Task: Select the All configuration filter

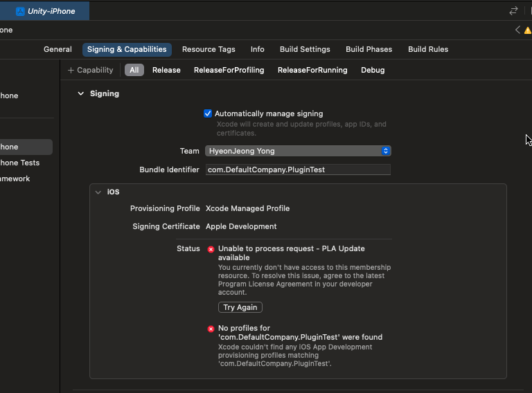Action: [x=134, y=70]
